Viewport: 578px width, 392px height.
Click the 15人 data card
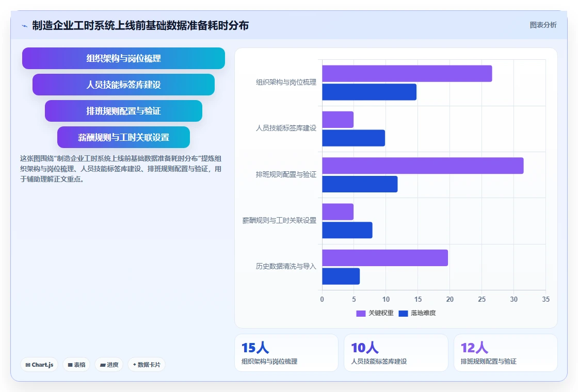[286, 353]
